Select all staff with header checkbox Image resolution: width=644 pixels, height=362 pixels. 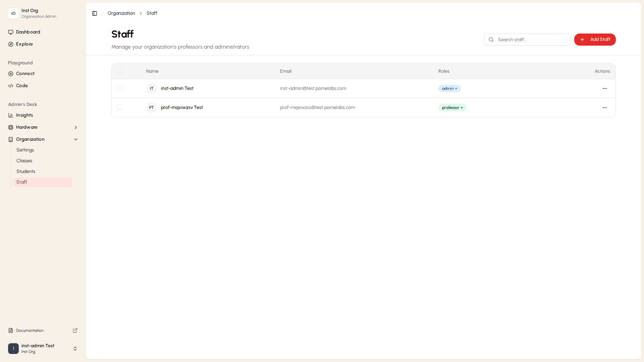click(120, 71)
